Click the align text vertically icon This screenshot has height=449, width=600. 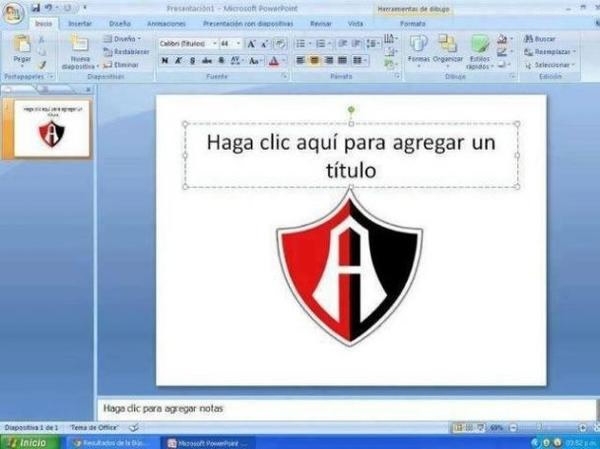[x=390, y=51]
